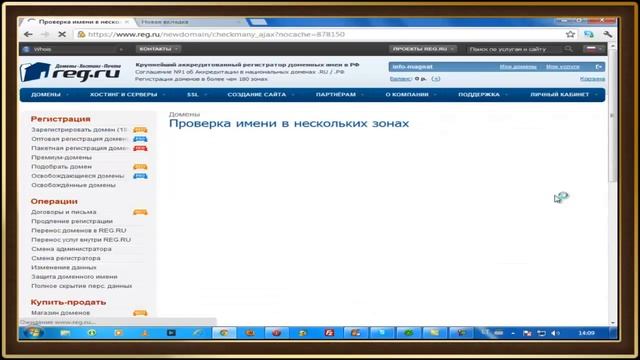The height and width of the screenshot is (360, 640).
Task: Open Освобождённые домены sidebar link
Action: (73, 185)
